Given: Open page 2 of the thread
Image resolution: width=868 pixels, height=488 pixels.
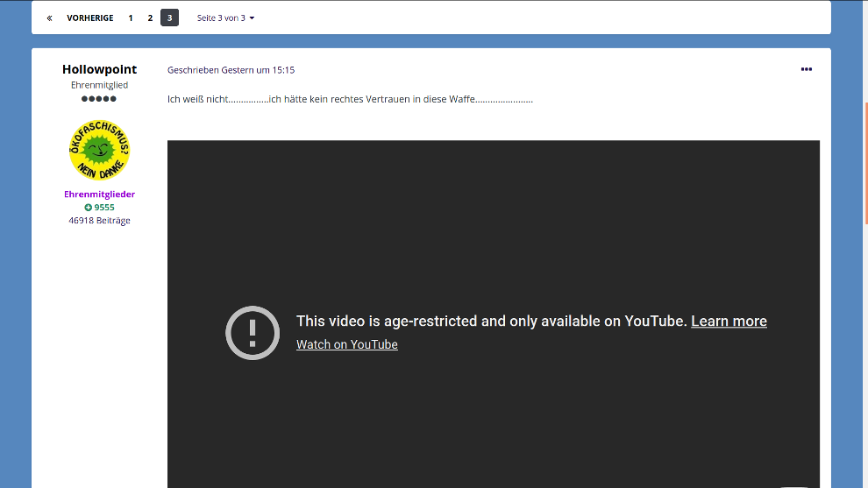Looking at the screenshot, I should 150,18.
